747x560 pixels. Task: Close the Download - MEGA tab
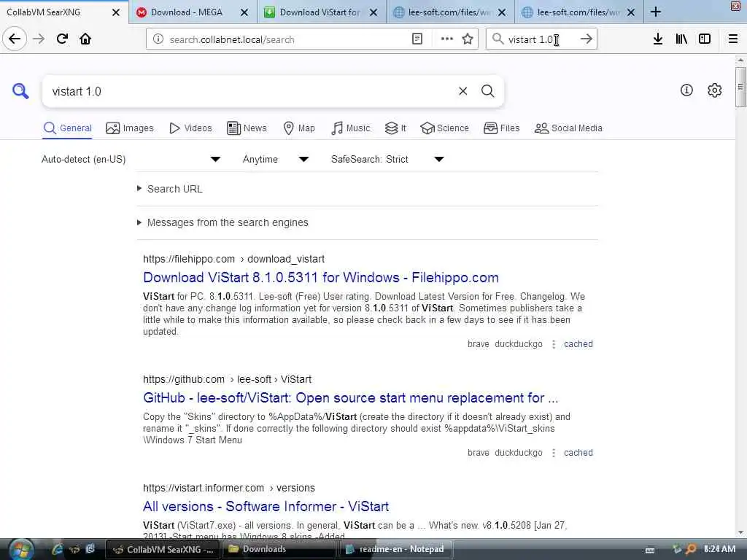pos(244,12)
